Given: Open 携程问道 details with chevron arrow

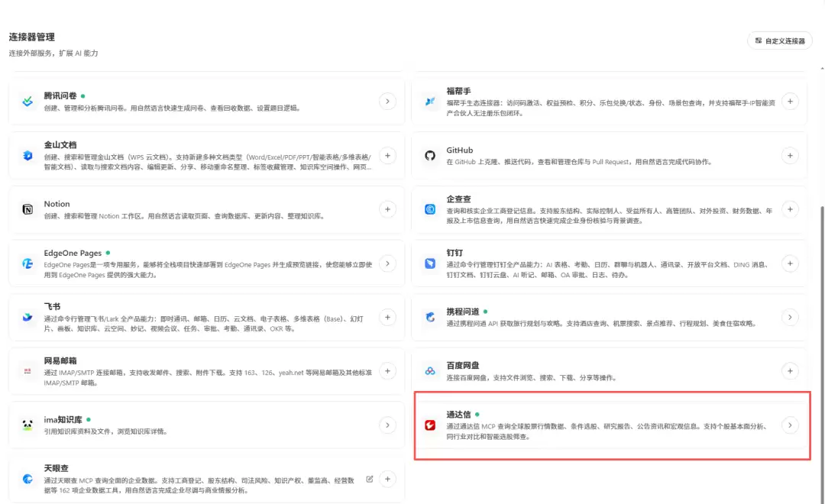Looking at the screenshot, I should click(790, 317).
